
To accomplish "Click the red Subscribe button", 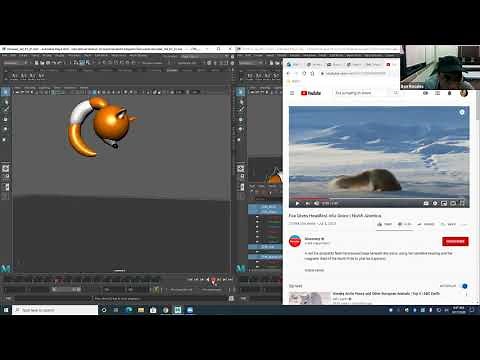I will point(455,241).
